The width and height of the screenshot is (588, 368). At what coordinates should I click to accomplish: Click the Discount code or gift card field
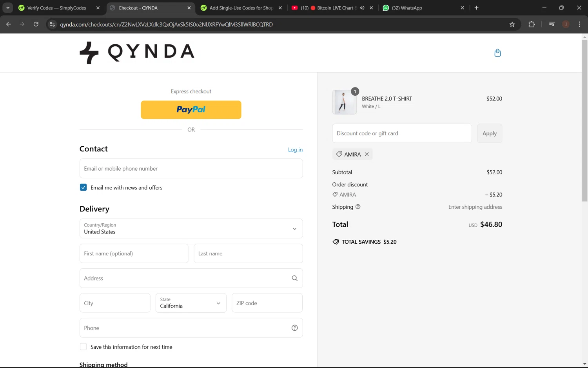402,133
